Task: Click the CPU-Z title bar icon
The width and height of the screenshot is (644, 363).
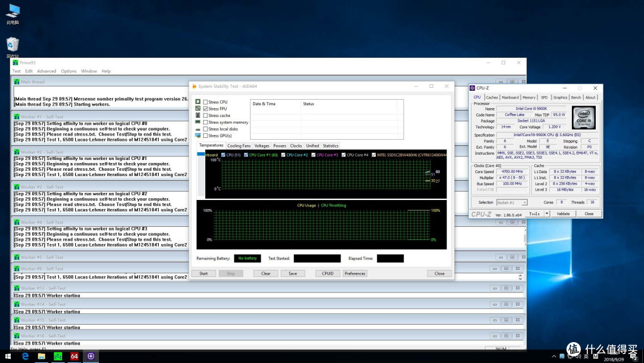Action: [x=472, y=88]
